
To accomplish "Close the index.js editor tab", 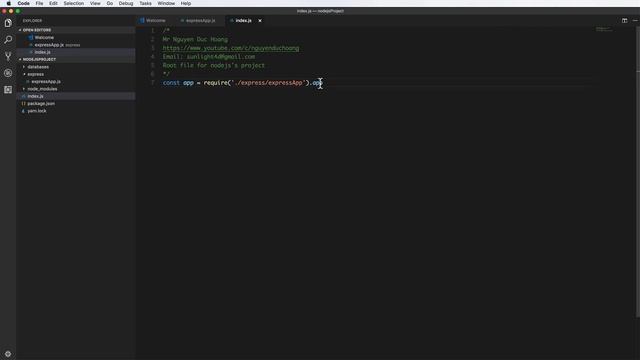I will click(x=260, y=20).
